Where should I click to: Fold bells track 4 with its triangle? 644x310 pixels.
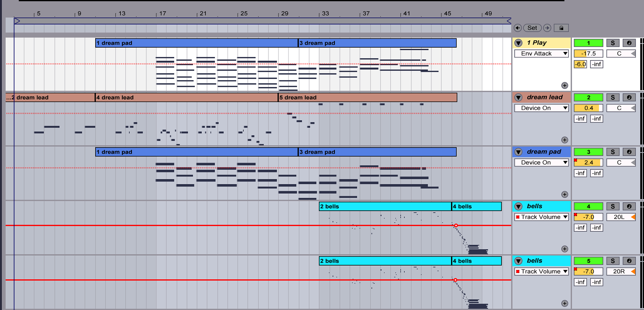pos(519,206)
